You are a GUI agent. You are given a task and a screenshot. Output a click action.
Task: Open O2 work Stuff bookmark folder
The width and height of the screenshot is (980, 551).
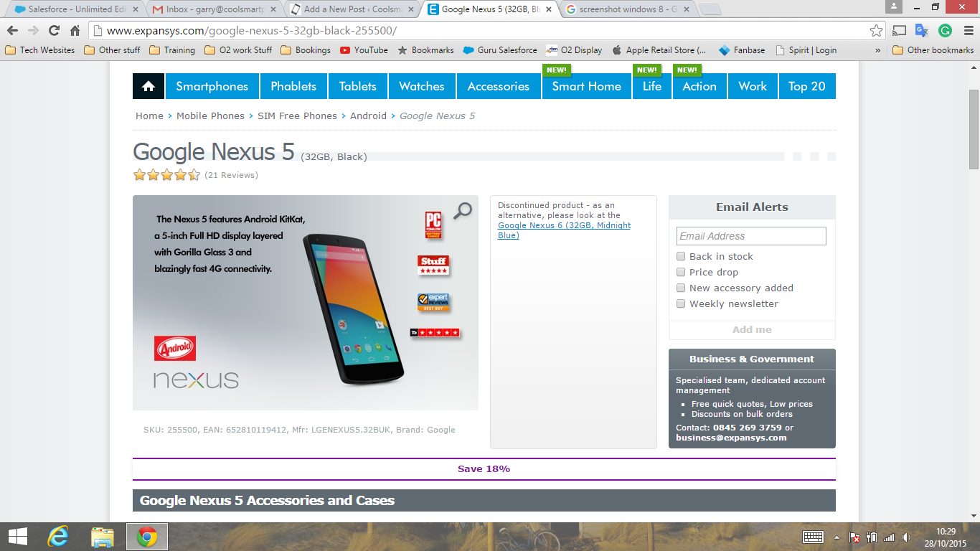[x=238, y=50]
